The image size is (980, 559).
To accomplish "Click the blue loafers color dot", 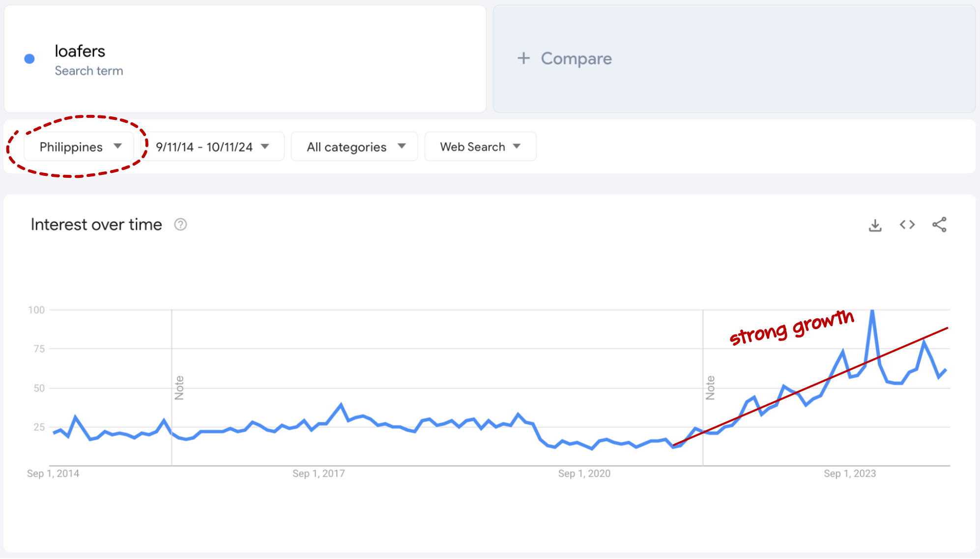I will [29, 59].
